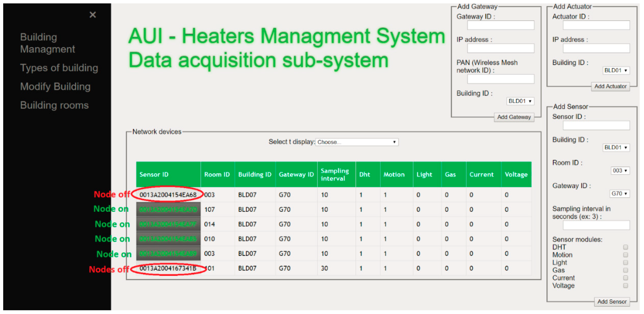The height and width of the screenshot is (314, 644).
Task: Focus the Gateway ID input field
Action: (501, 25)
